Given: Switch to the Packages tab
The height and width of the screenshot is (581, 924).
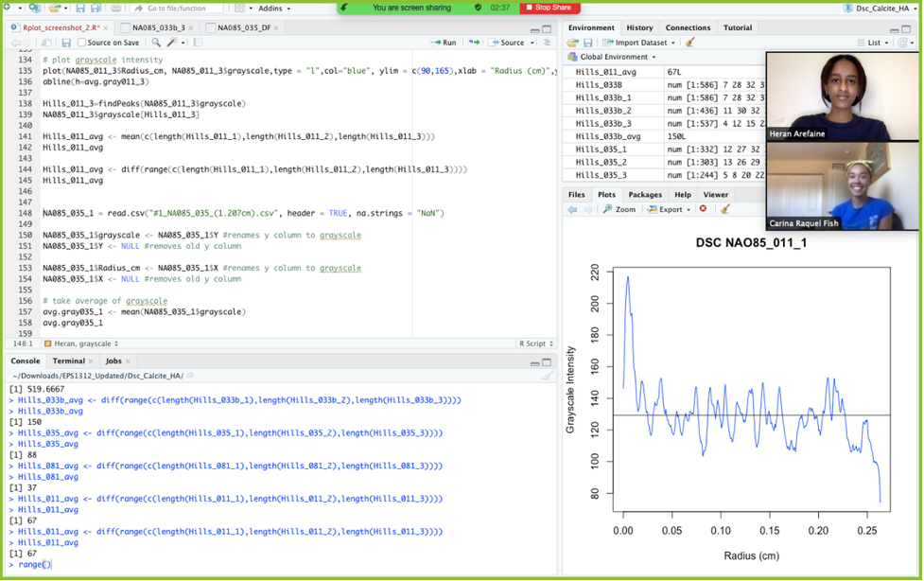Looking at the screenshot, I should (645, 195).
